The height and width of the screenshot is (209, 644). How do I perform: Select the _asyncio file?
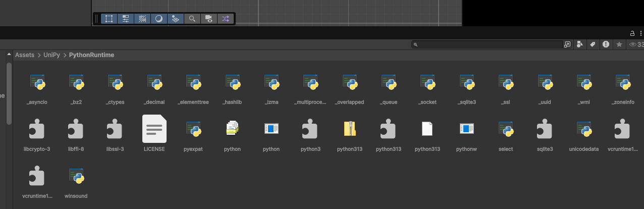pos(37,90)
